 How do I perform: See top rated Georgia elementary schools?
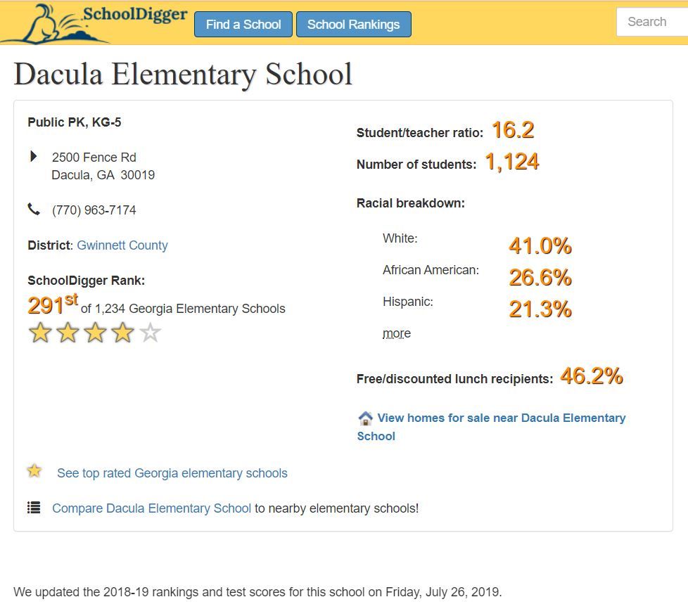click(x=172, y=473)
